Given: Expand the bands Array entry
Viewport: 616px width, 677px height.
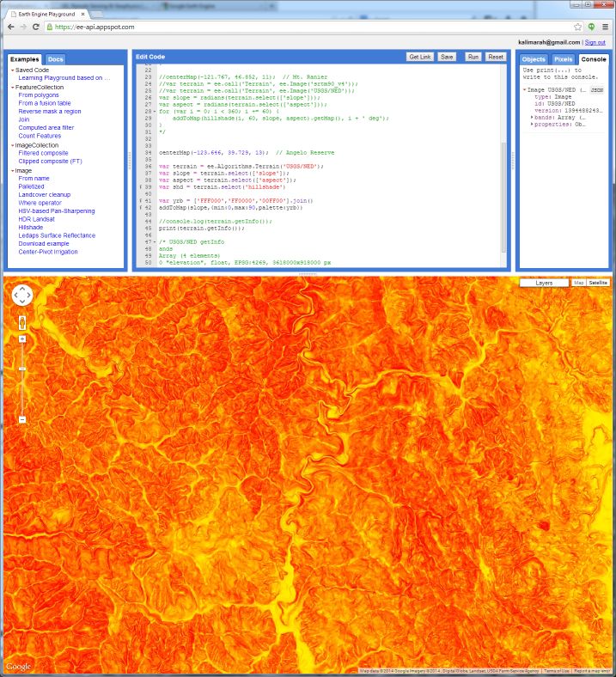Looking at the screenshot, I should point(532,118).
